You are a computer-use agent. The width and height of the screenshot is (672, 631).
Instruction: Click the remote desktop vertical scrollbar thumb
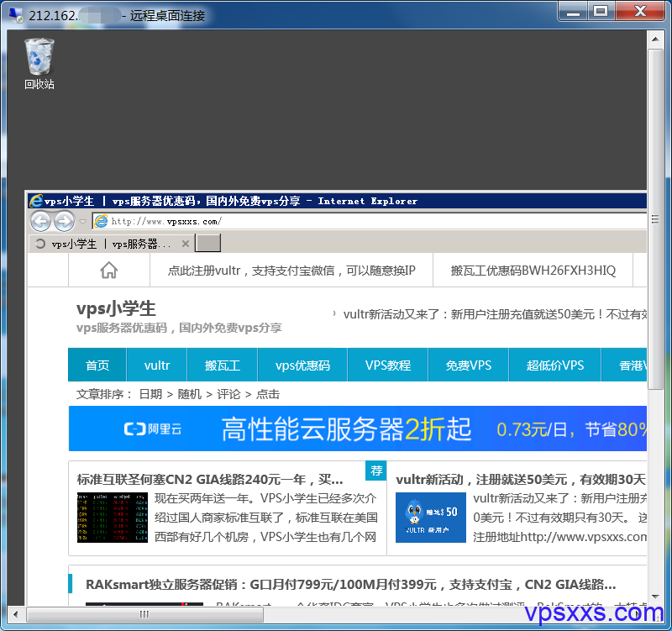click(x=655, y=219)
